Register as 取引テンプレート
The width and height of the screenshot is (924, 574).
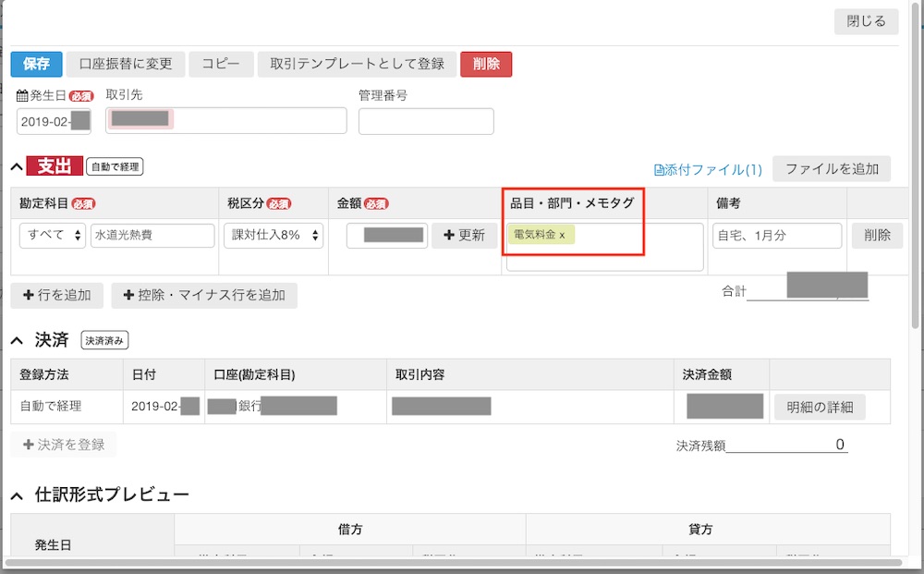(357, 64)
